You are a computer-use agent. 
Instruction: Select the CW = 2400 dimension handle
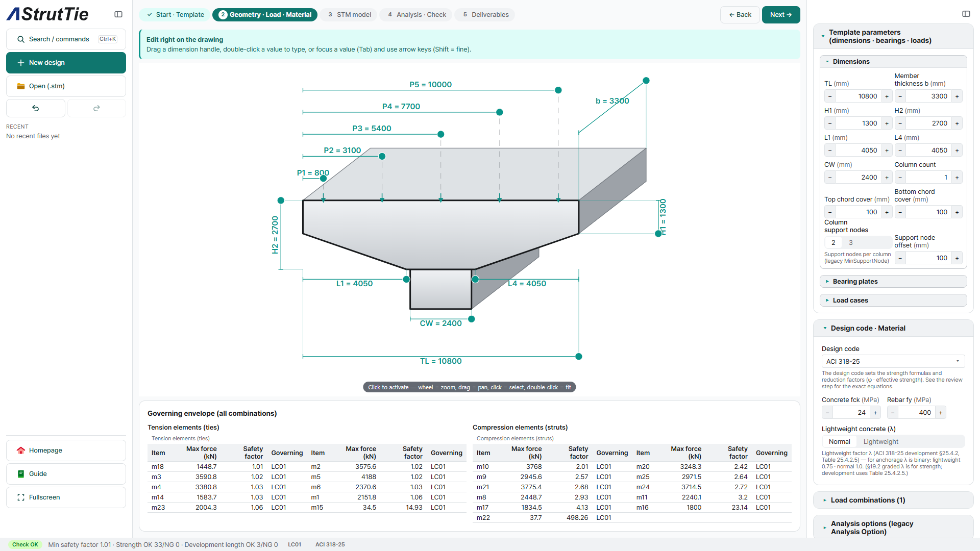click(472, 319)
